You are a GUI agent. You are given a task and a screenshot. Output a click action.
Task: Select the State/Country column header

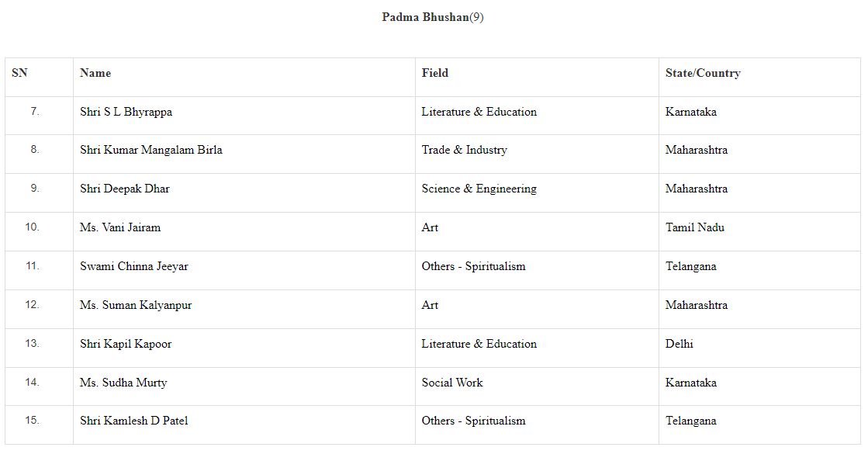(703, 73)
